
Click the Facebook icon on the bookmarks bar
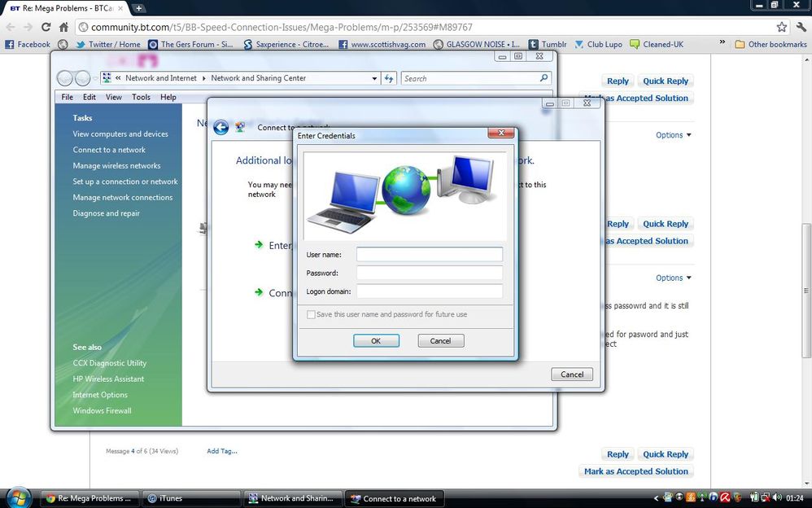(8, 44)
